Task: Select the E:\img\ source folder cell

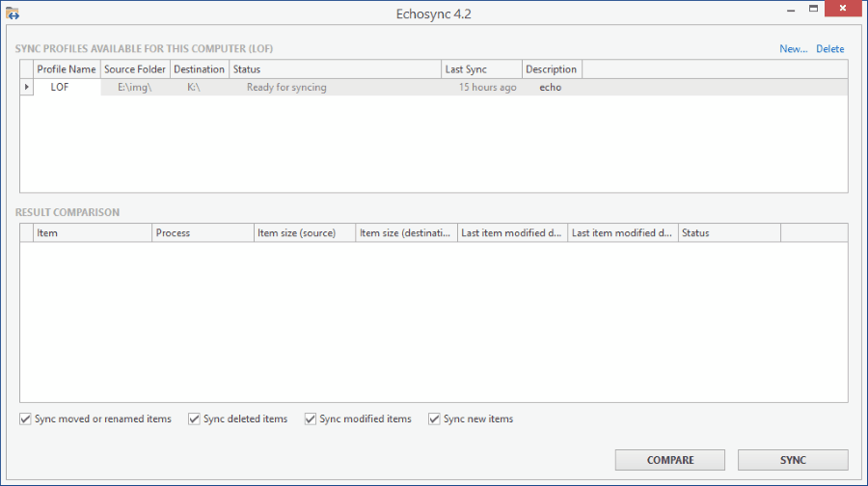Action: click(135, 87)
